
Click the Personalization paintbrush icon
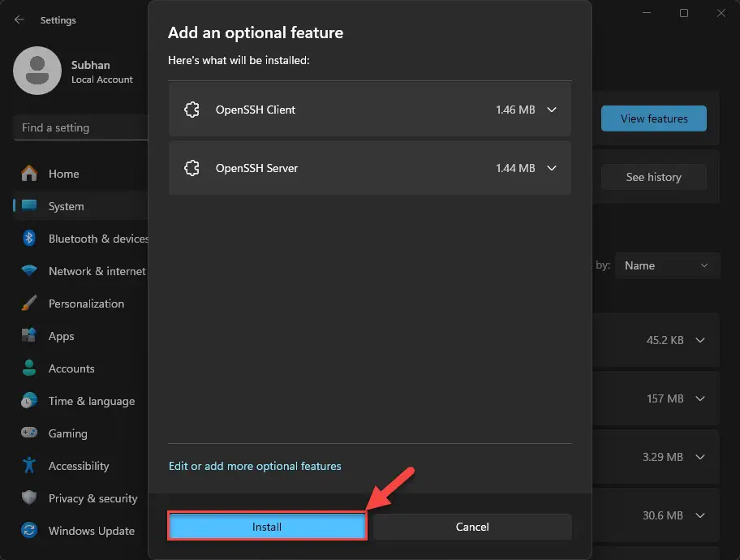click(x=29, y=304)
